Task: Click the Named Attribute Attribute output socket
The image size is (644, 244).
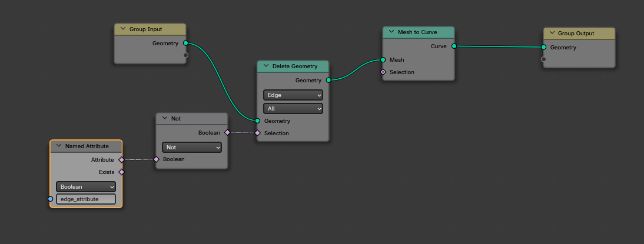Action: pyautogui.click(x=121, y=159)
